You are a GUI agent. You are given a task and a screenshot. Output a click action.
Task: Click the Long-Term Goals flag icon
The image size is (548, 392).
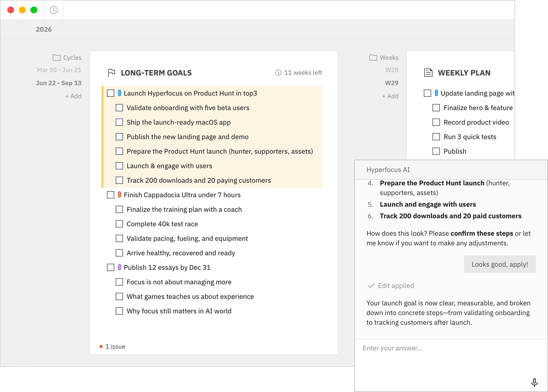111,73
